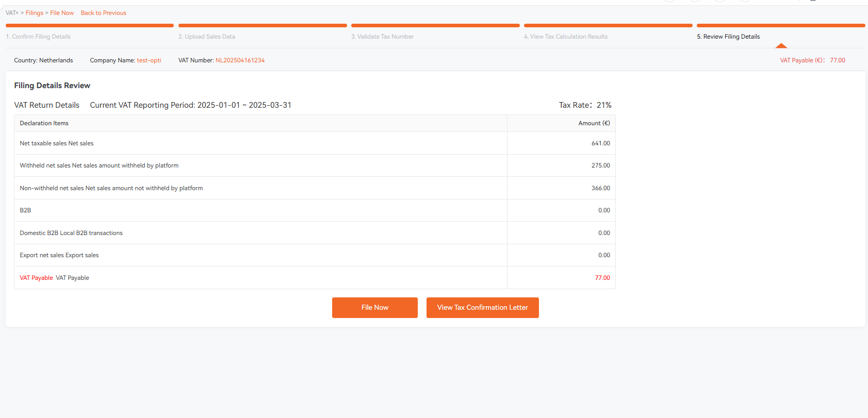
Task: Select step 3 Validate Tax Number
Action: [383, 37]
